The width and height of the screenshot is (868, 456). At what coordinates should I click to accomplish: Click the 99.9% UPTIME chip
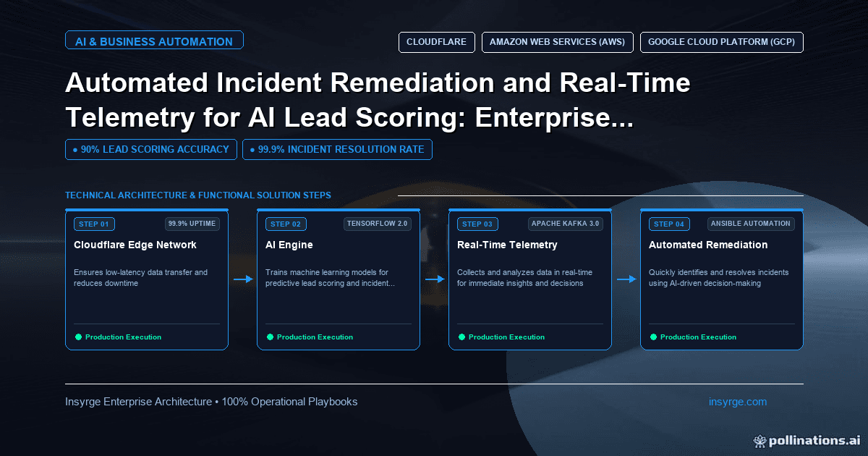click(192, 224)
